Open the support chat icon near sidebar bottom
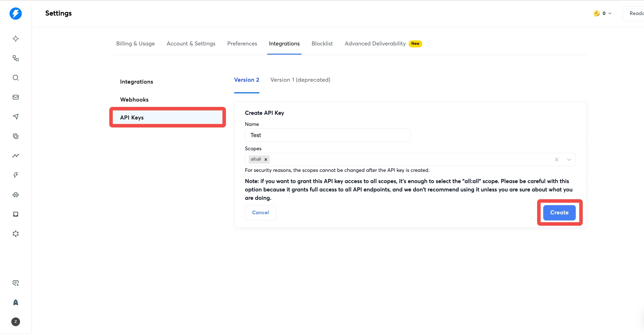 (16, 283)
